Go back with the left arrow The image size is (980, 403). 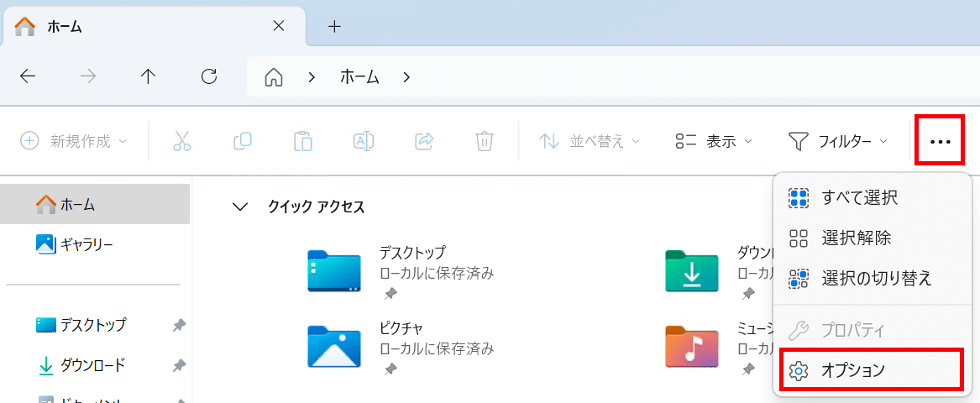tap(28, 77)
